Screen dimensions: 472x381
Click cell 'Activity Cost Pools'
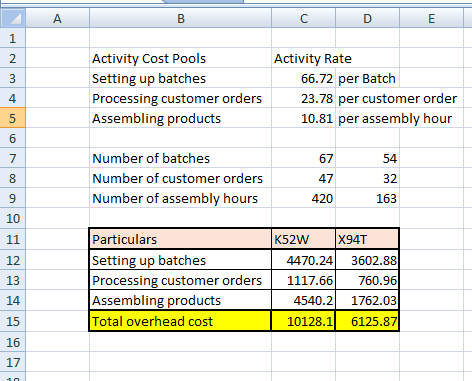tap(181, 58)
